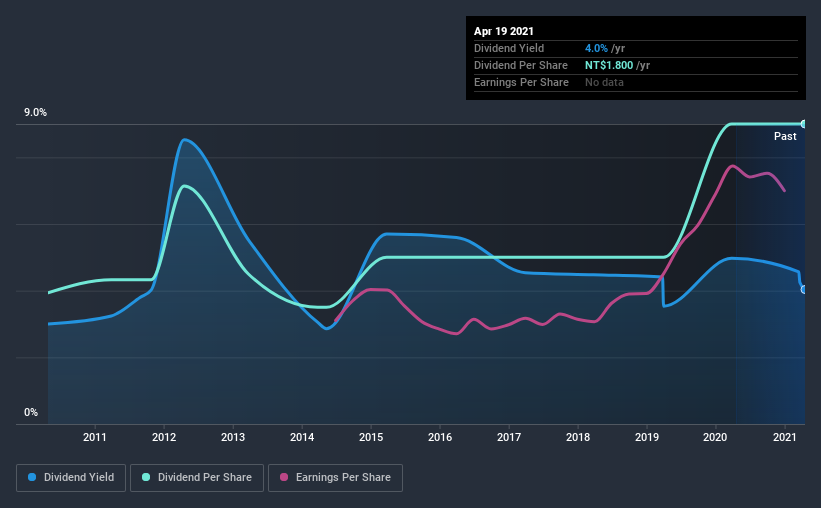Select the 2011 x-axis label
The height and width of the screenshot is (508, 821).
point(95,437)
